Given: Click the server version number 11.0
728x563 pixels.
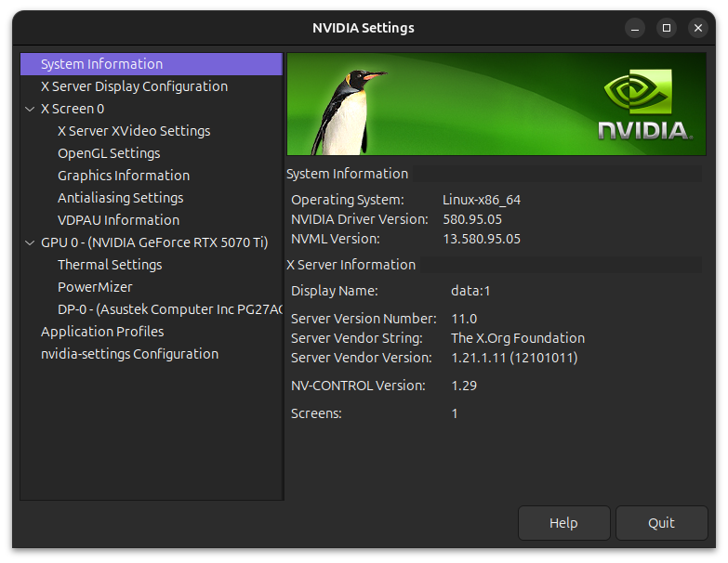Looking at the screenshot, I should [464, 319].
